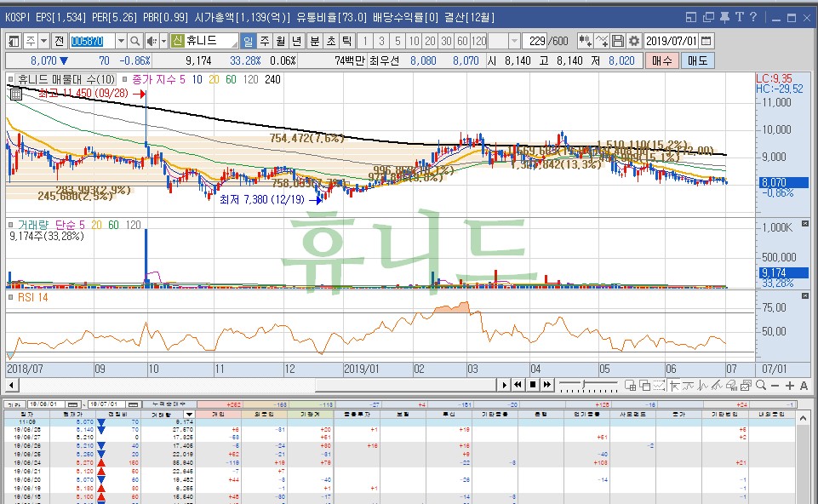Click the chart print image icon

(x=746, y=386)
